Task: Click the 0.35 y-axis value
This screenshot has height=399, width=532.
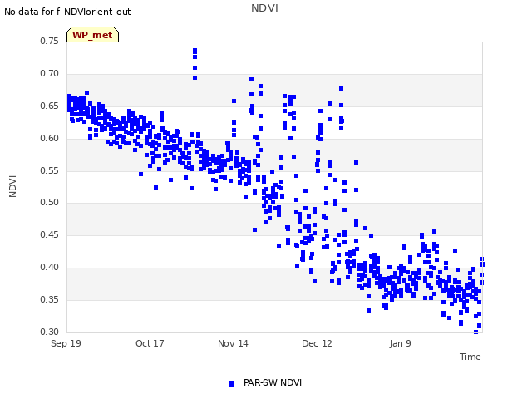Action: [49, 299]
